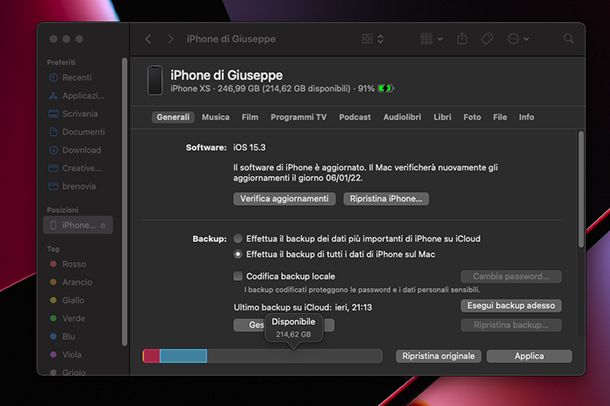Click Esegui backup adesso

(x=511, y=306)
